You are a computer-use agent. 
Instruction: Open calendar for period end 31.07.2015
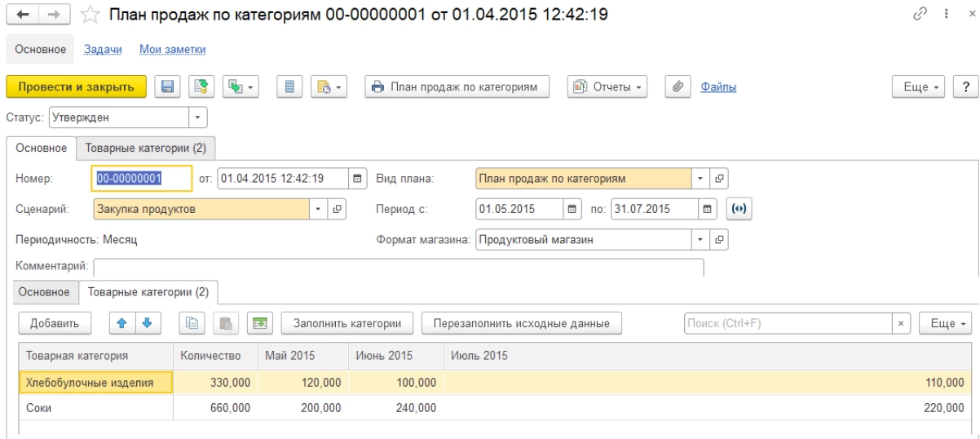pos(709,208)
